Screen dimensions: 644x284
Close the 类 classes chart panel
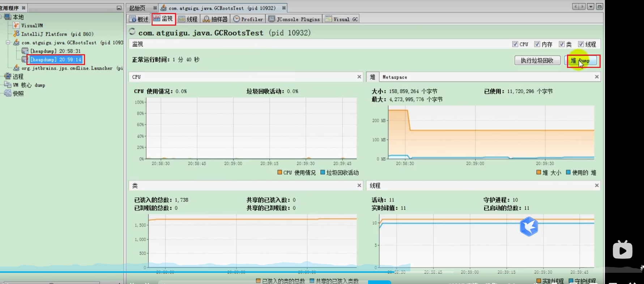[359, 185]
